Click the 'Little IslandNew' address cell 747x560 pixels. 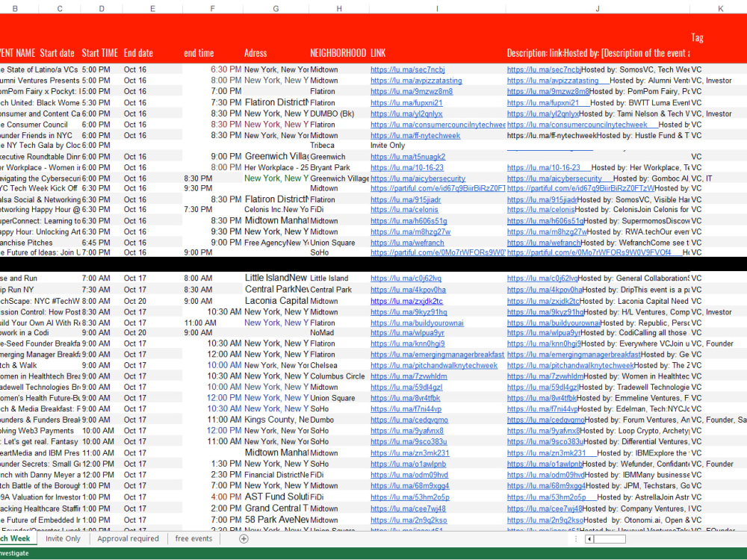point(276,278)
